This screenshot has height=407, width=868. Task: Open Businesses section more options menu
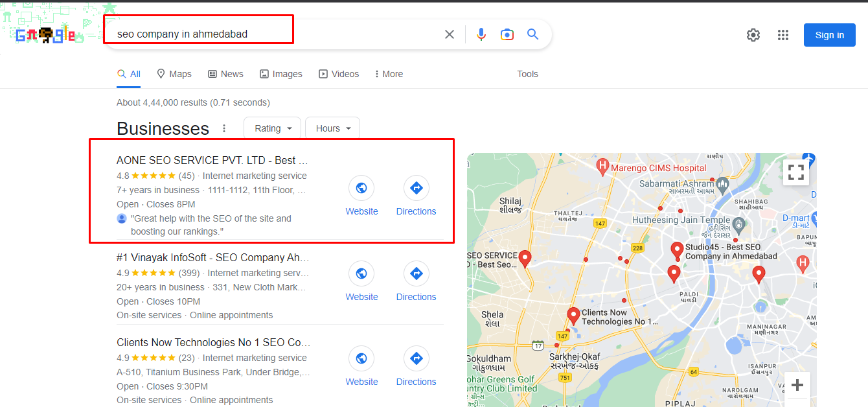point(224,128)
